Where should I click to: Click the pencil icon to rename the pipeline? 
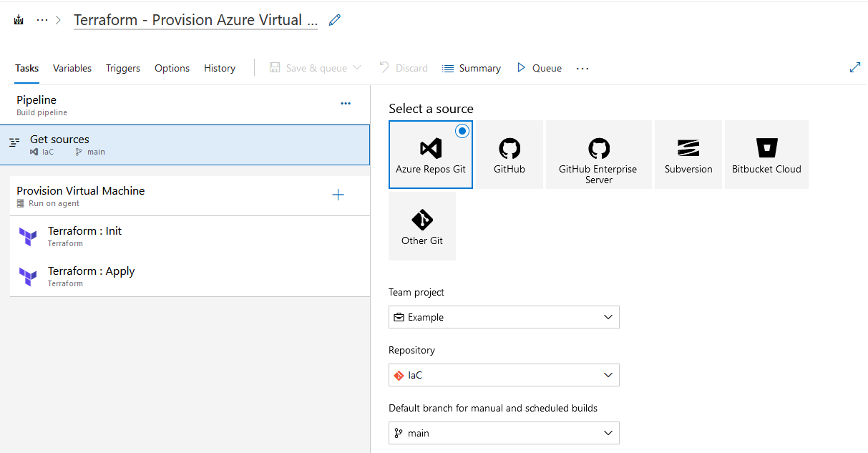[334, 20]
